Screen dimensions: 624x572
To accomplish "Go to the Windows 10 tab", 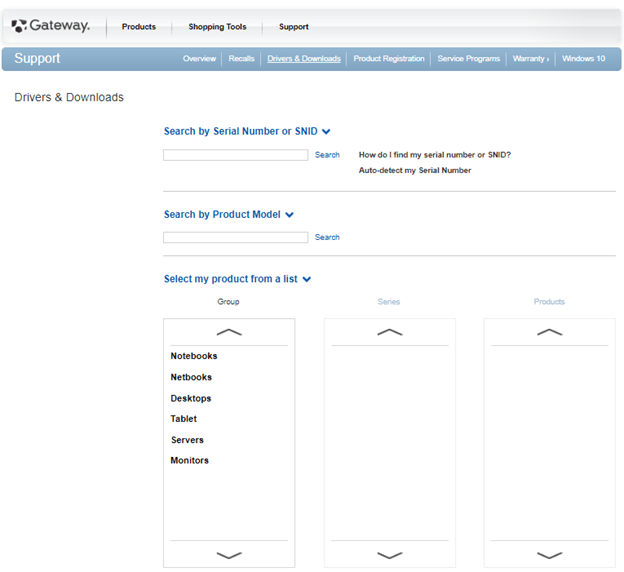I will click(583, 59).
